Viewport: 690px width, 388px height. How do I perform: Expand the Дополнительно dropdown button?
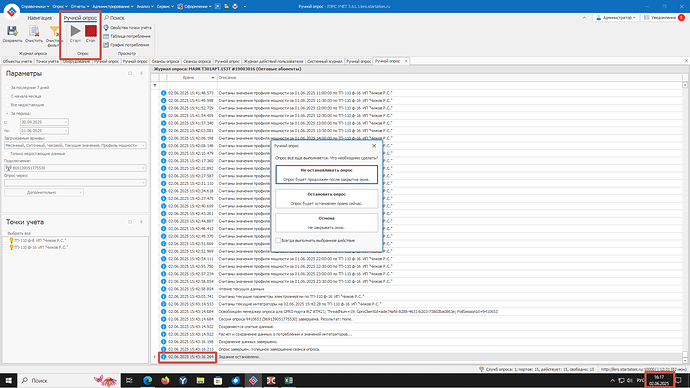point(44,192)
